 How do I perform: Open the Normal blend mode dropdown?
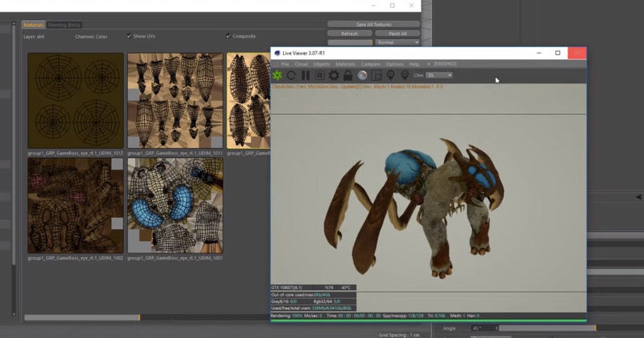397,43
